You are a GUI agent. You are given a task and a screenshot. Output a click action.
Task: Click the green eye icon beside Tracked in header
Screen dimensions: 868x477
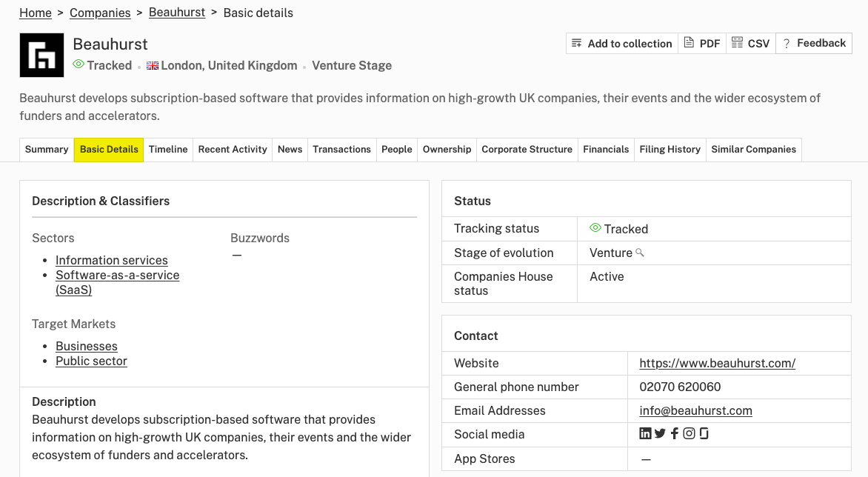(79, 64)
